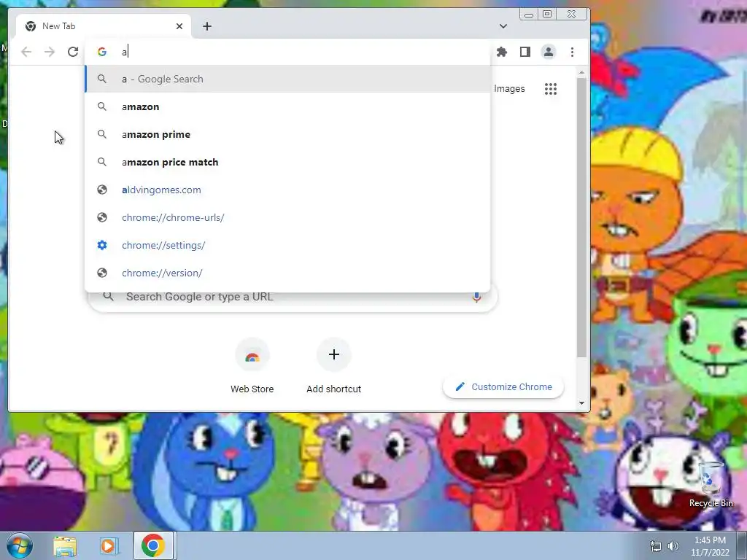Viewport: 747px width, 560px height.
Task: Click the settings gear icon beside chrome://settings/
Action: click(x=102, y=245)
